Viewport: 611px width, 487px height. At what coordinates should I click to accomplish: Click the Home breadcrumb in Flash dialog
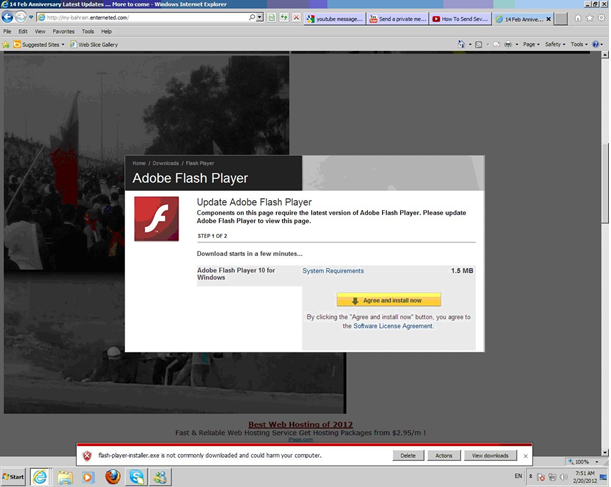click(139, 163)
